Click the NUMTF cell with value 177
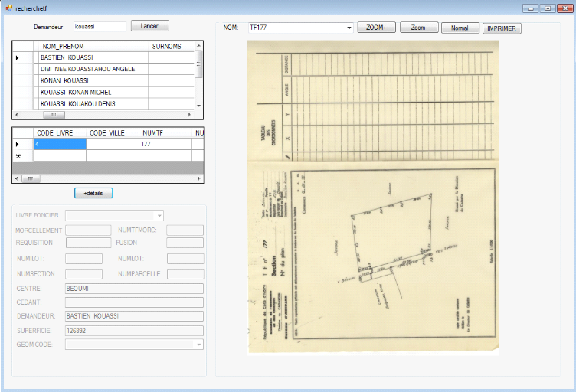This screenshot has height=392, width=576. click(x=165, y=144)
